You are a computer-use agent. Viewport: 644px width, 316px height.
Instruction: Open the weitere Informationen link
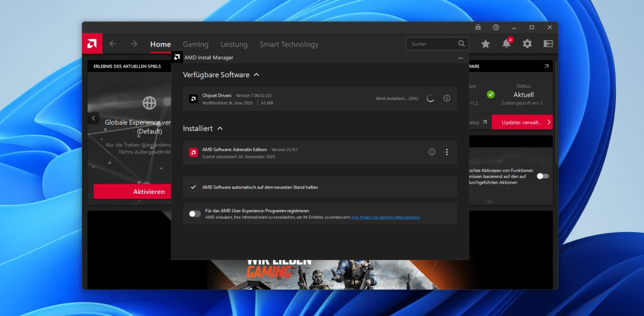click(x=386, y=217)
